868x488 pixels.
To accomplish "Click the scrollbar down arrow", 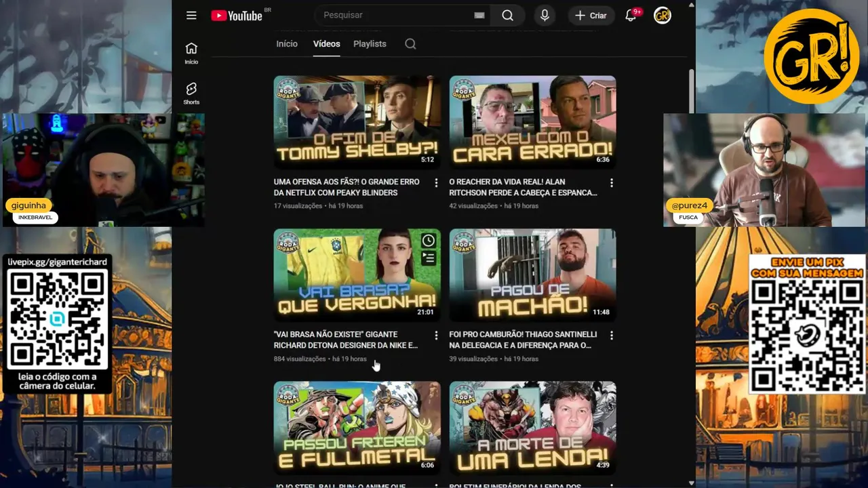I will 691,483.
